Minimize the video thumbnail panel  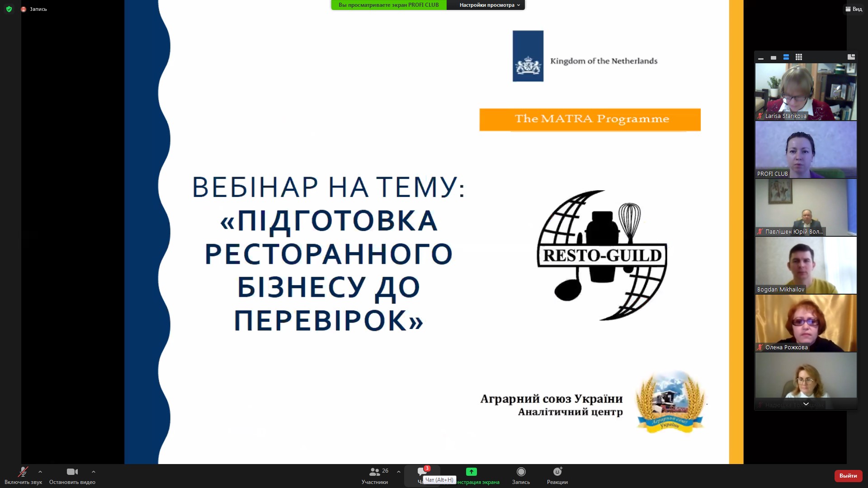pyautogui.click(x=761, y=57)
